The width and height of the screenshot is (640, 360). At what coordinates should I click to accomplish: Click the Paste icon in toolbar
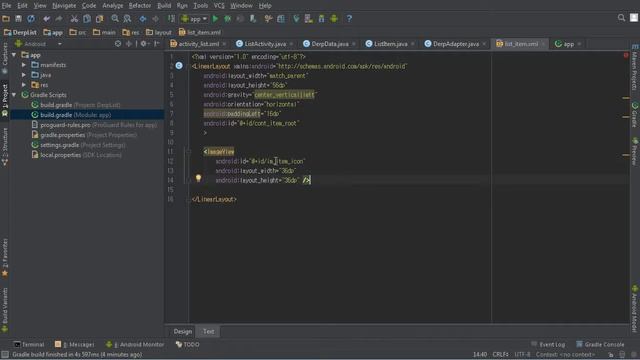[x=99, y=19]
